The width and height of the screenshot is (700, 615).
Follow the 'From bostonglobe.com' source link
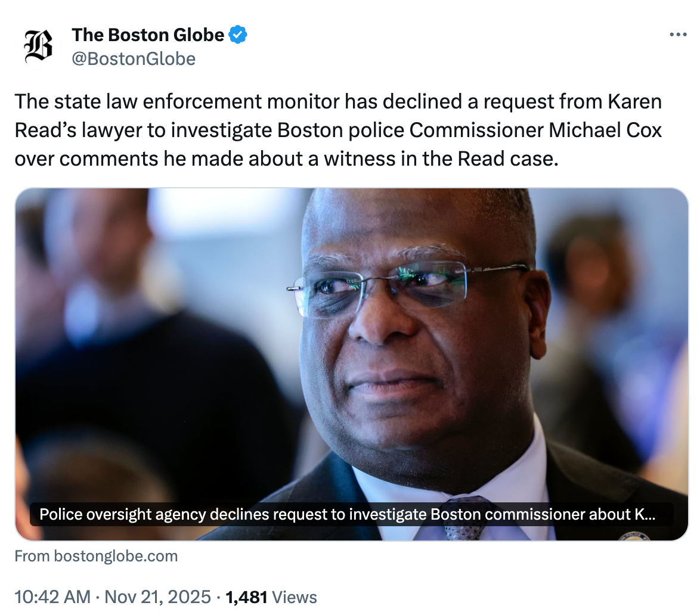[x=96, y=557]
